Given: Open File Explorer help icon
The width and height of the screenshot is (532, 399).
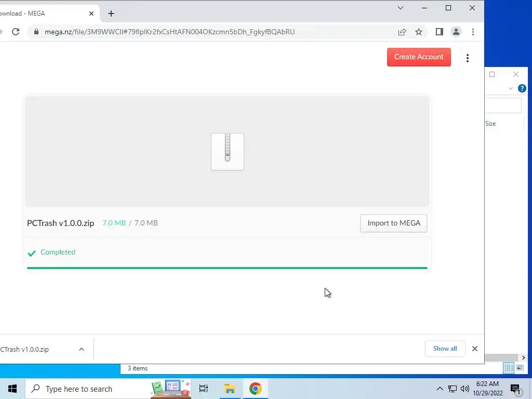Looking at the screenshot, I should click(x=522, y=88).
